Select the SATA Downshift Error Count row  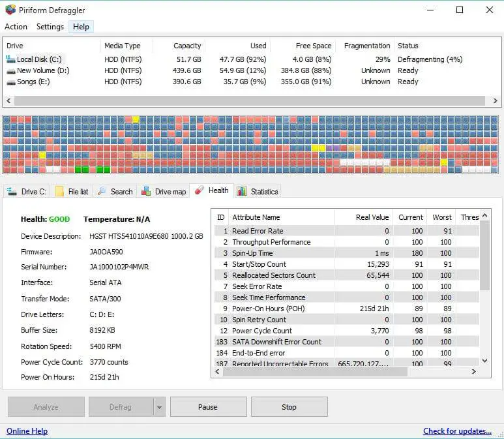346,342
